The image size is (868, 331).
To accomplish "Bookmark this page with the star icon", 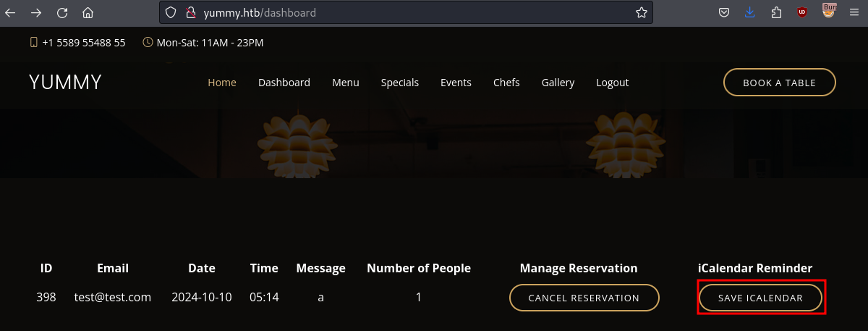I will click(x=641, y=12).
